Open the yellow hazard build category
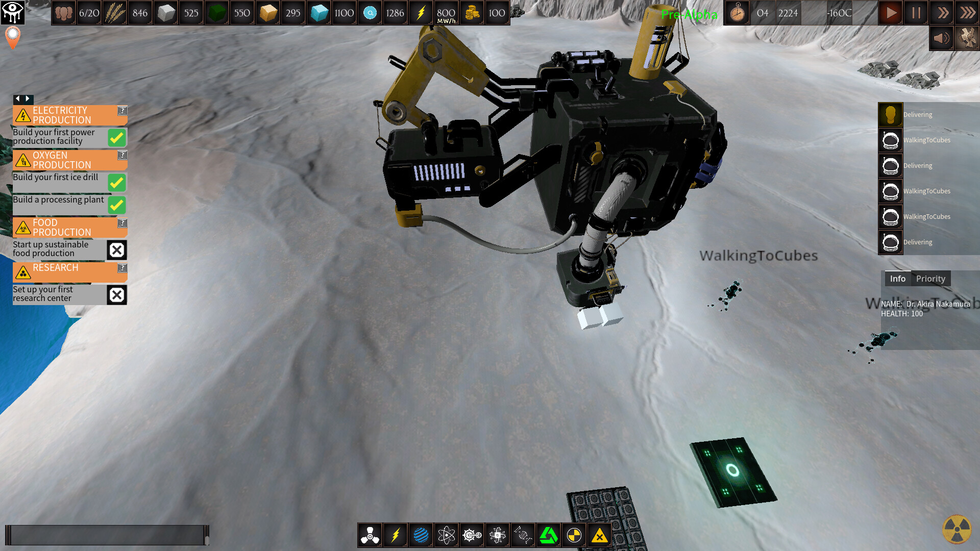 tap(599, 535)
